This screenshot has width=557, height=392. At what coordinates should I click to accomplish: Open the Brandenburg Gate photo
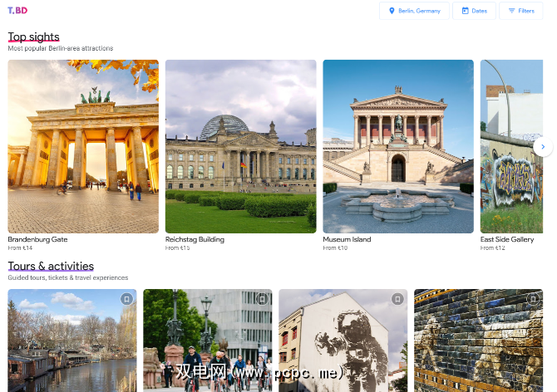coord(83,146)
